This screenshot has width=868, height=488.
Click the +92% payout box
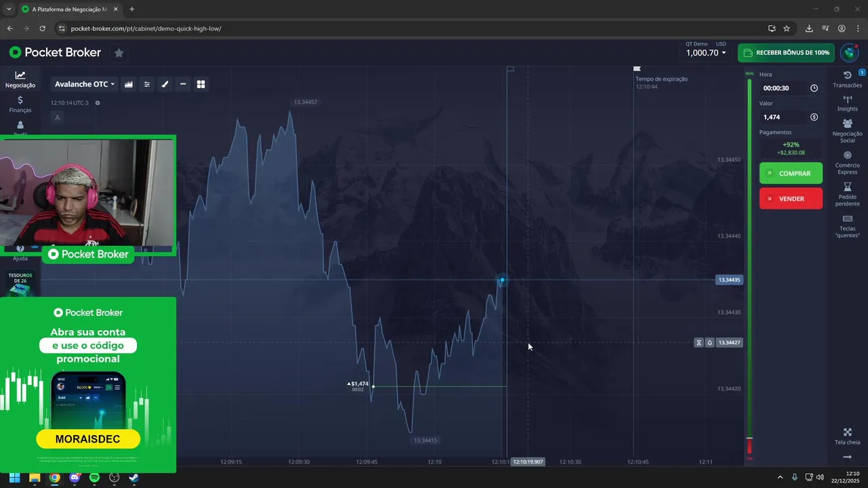[x=791, y=148]
